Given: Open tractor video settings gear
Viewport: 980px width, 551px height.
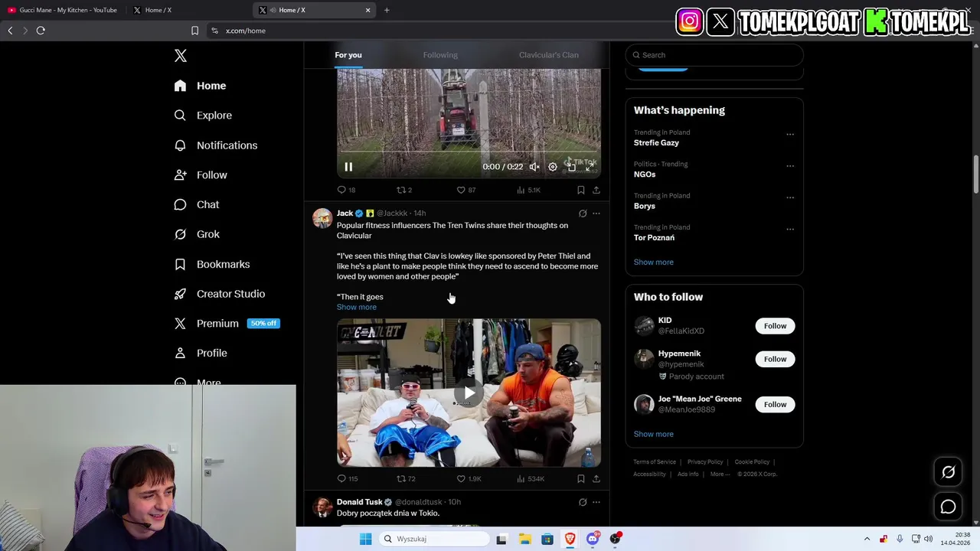Looking at the screenshot, I should coord(553,167).
